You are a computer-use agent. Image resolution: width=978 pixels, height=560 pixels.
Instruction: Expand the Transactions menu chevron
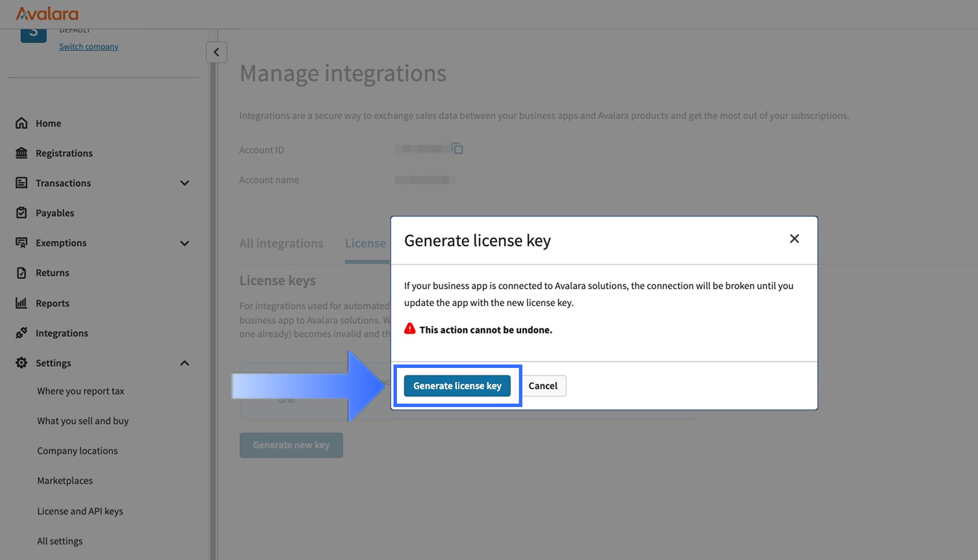tap(185, 183)
